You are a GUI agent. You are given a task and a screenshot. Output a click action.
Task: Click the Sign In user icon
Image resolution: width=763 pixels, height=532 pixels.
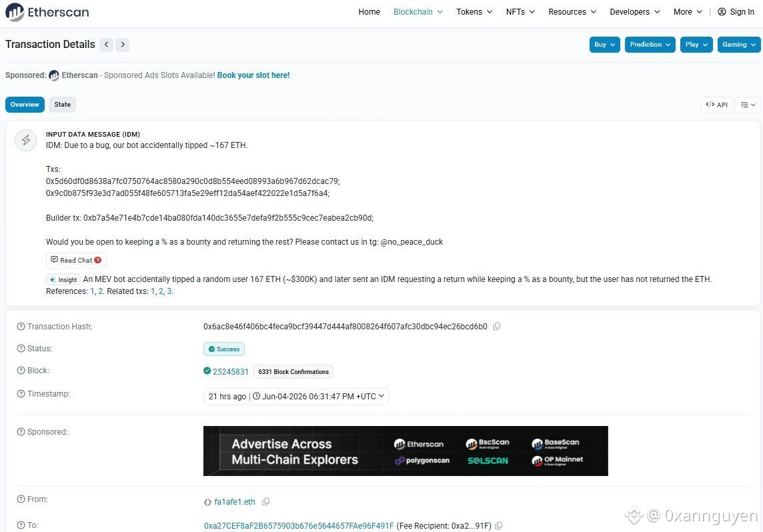[722, 12]
